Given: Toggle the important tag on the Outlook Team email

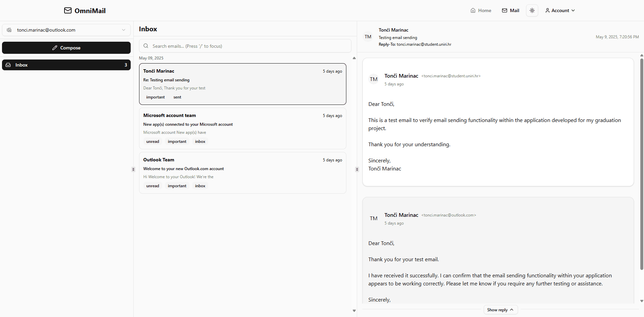Looking at the screenshot, I should coord(176,186).
